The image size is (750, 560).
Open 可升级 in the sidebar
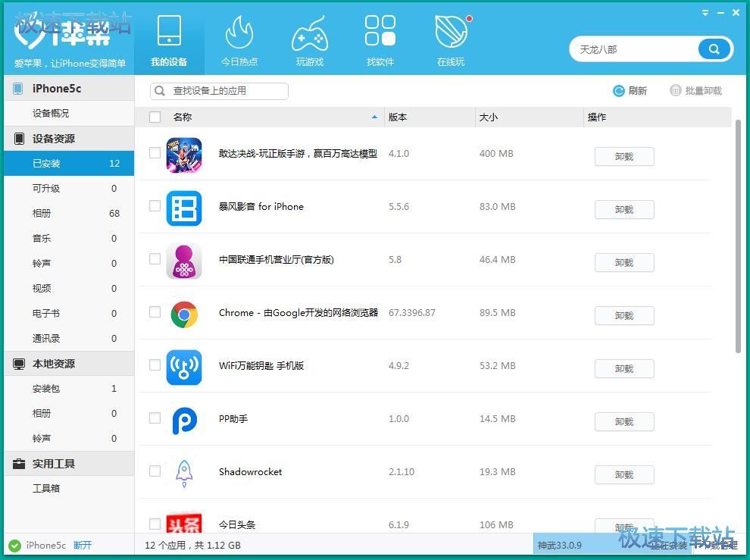69,189
